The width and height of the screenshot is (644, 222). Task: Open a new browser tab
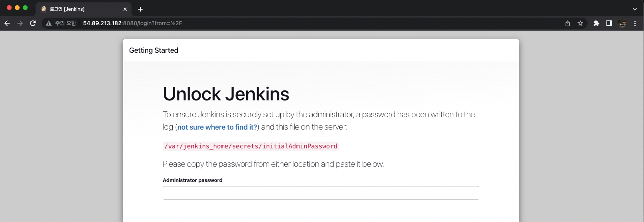click(140, 9)
